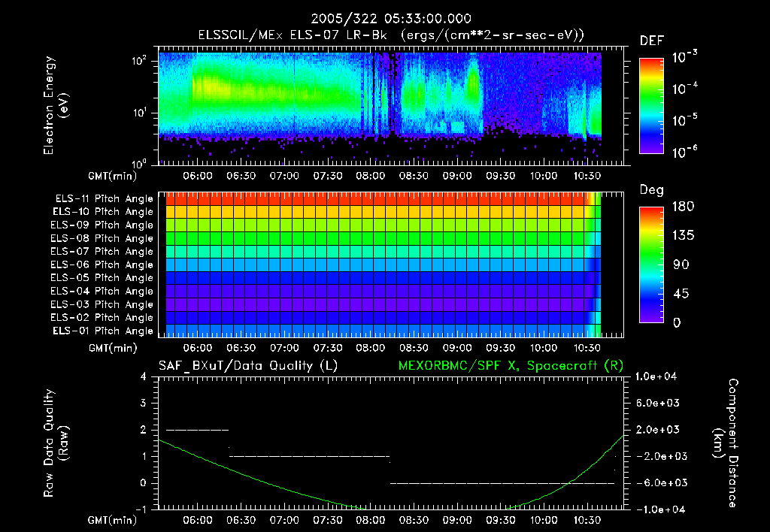Click the data quality line segment at level 0
Image resolution: width=770 pixels, height=532 pixels.
502,483
